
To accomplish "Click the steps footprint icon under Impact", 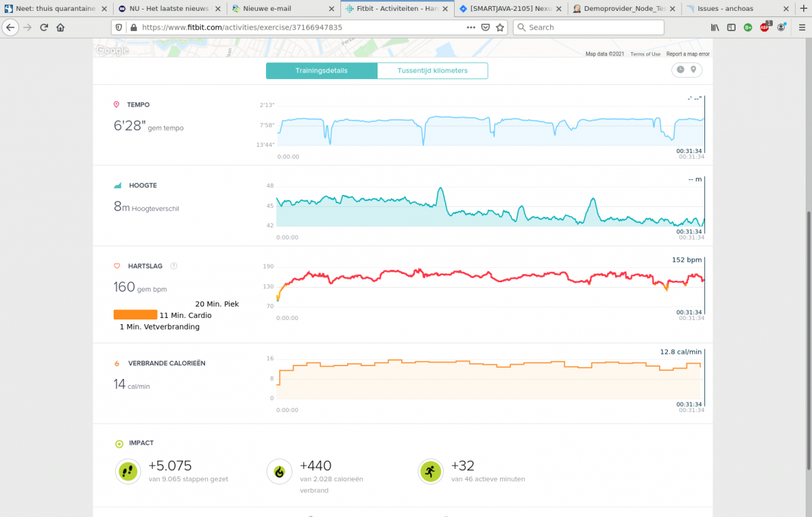I will 127,471.
